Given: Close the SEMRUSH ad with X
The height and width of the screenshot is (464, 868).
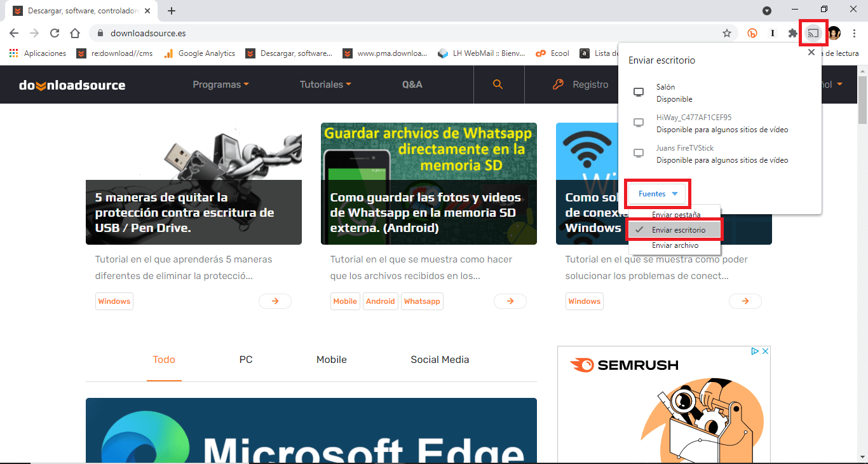Looking at the screenshot, I should [x=766, y=351].
